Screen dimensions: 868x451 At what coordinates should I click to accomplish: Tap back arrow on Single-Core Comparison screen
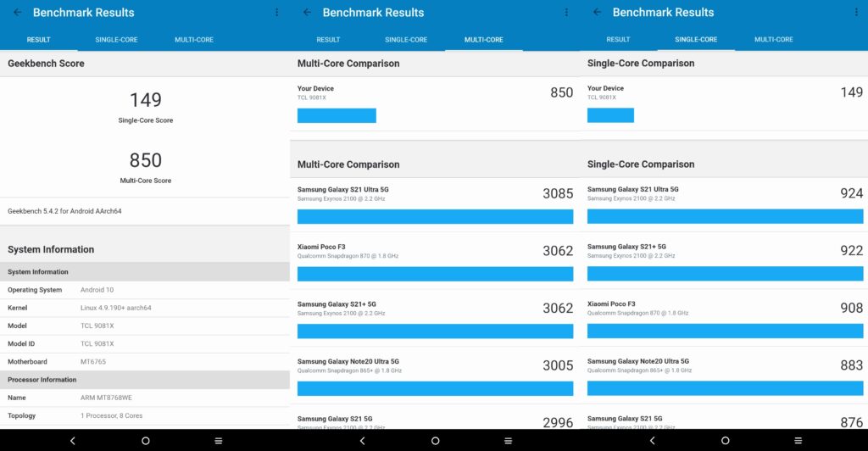[597, 13]
